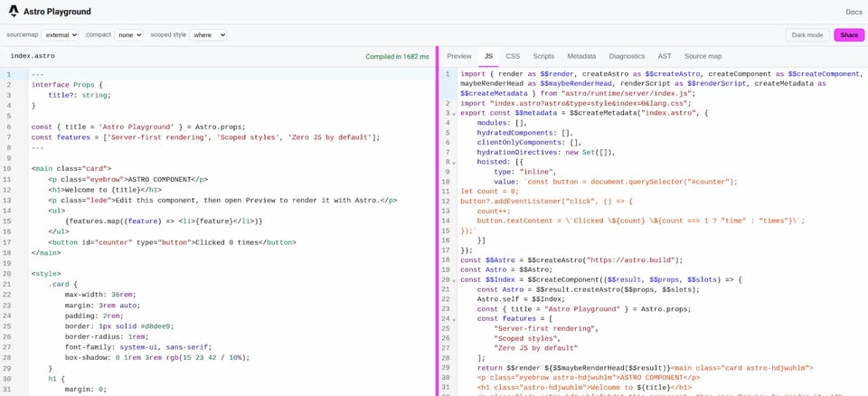
Task: Collapse the fold arrow at output line 3
Action: click(x=455, y=114)
